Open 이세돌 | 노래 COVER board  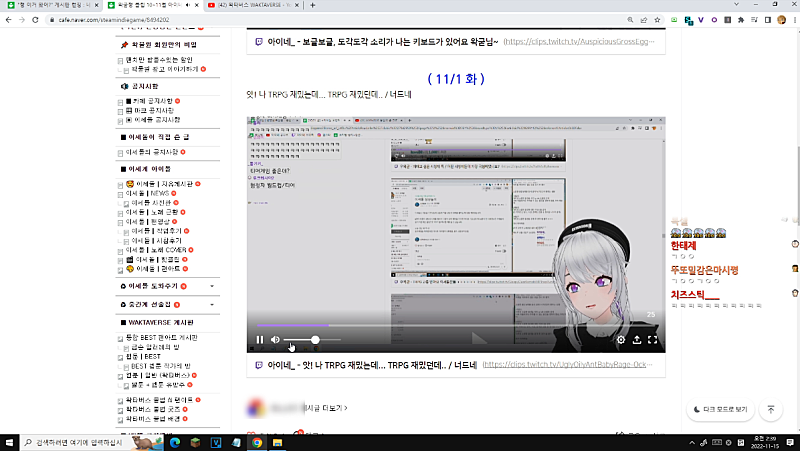[x=156, y=250]
